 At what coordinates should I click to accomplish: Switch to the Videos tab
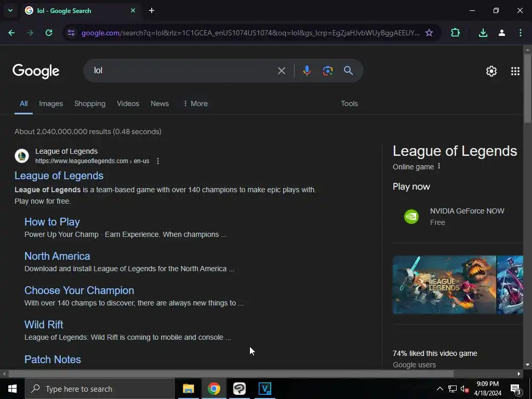pyautogui.click(x=128, y=103)
